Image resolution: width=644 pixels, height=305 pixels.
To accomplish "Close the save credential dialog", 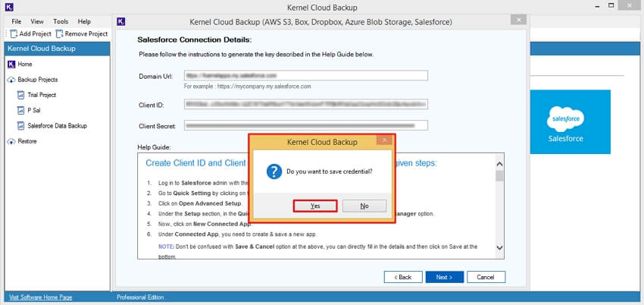I will (x=384, y=140).
